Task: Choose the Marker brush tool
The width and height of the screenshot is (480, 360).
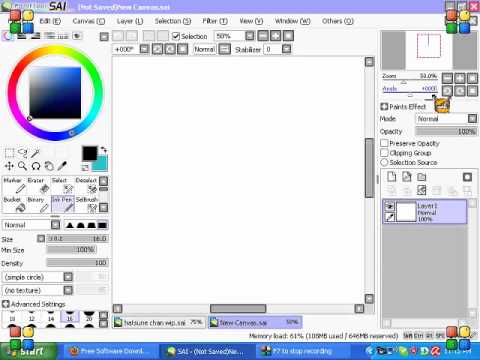Action: 14,185
